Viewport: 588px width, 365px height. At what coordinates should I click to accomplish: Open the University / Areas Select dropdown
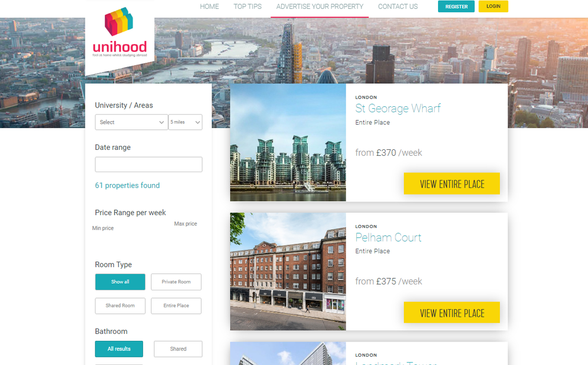(x=131, y=122)
